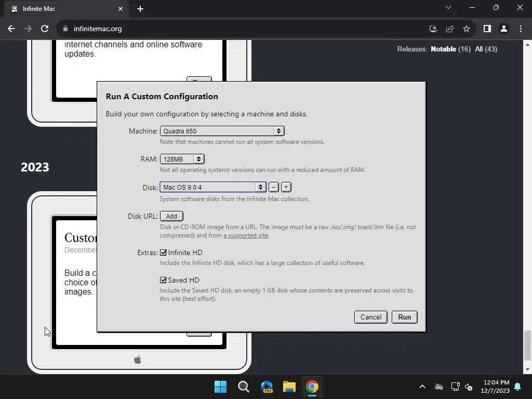Open Windows taskbar search
This screenshot has width=532, height=399.
click(244, 387)
